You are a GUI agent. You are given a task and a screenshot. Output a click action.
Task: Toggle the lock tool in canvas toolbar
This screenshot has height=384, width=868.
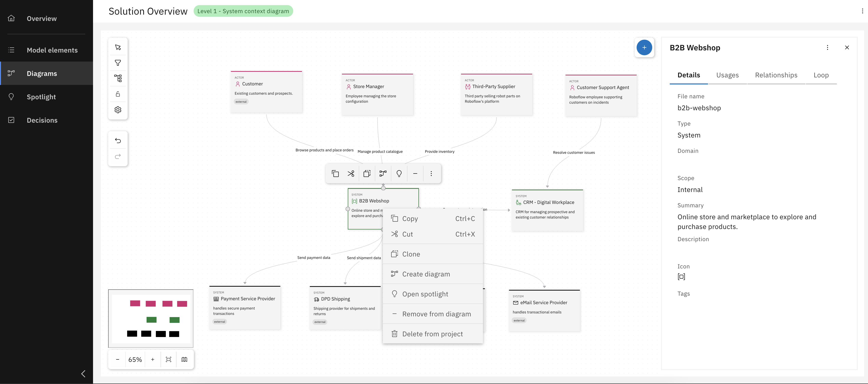(x=118, y=94)
